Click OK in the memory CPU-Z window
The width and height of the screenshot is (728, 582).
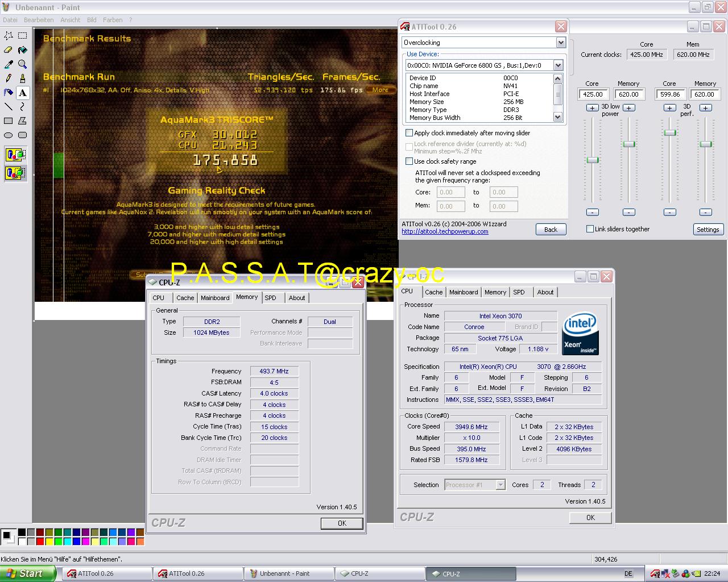[342, 523]
